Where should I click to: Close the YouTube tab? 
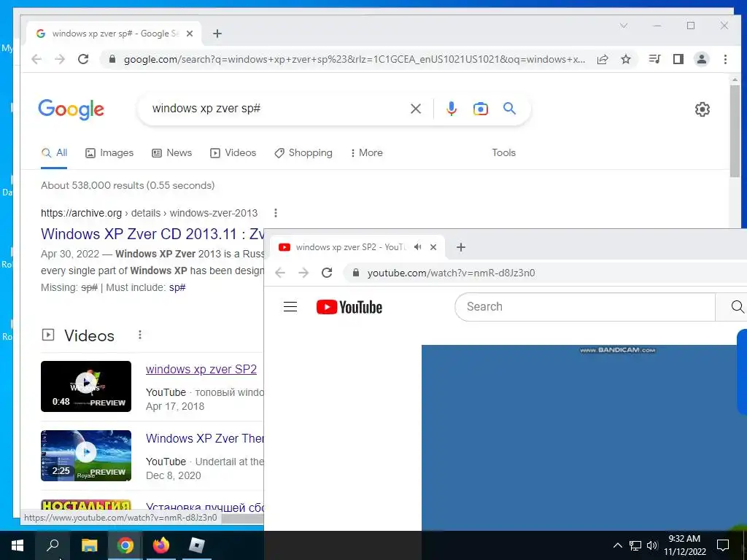433,247
